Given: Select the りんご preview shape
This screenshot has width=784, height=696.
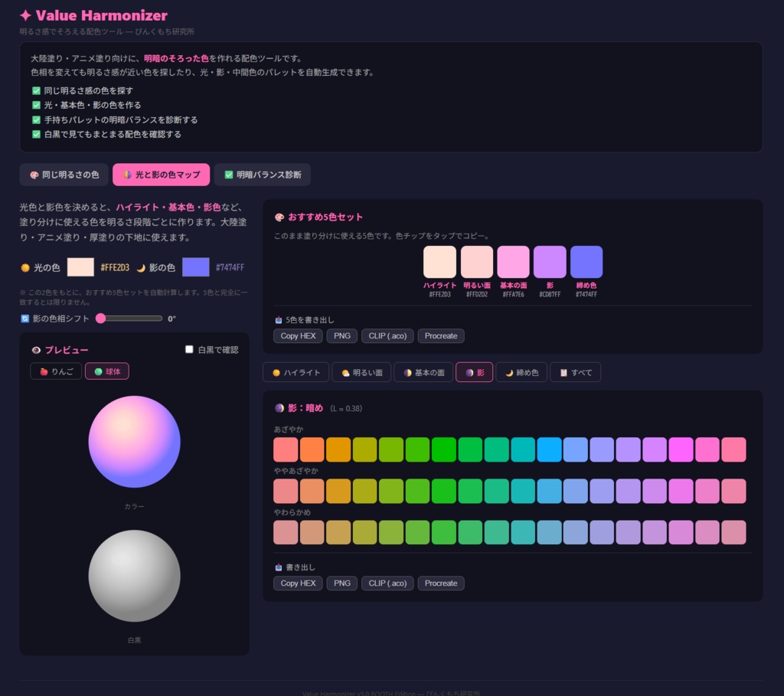Looking at the screenshot, I should click(56, 371).
